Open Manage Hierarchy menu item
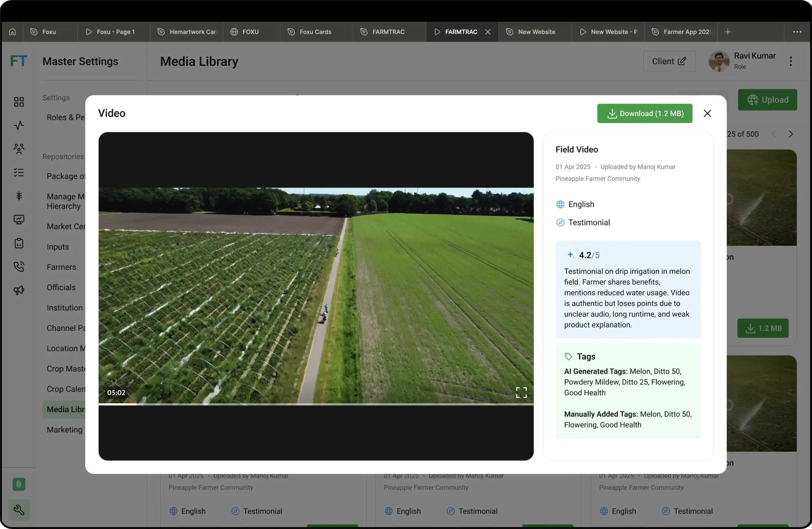Image resolution: width=812 pixels, height=529 pixels. click(66, 202)
